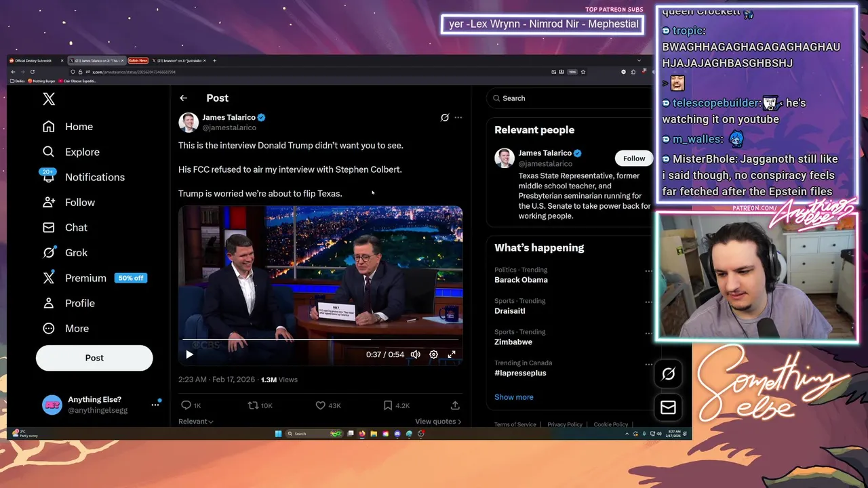The width and height of the screenshot is (868, 488).
Task: Bookmark this page with the star icon
Action: point(583,72)
